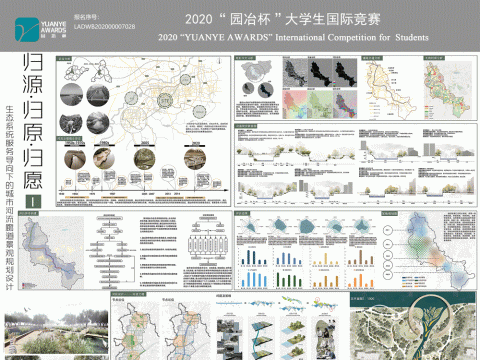Click the north arrow on the regional map
Viewport: 480px width, 360px height.
click(220, 61)
